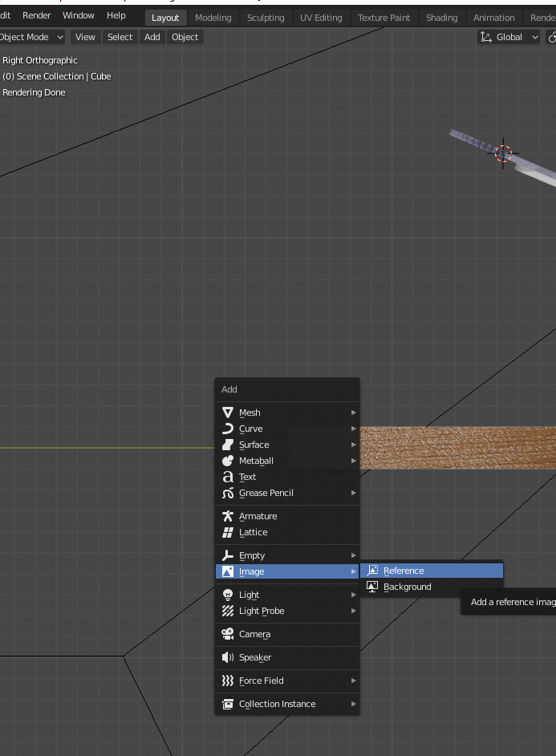Click the 3D cursor in viewport
This screenshot has width=556, height=756.
(503, 153)
